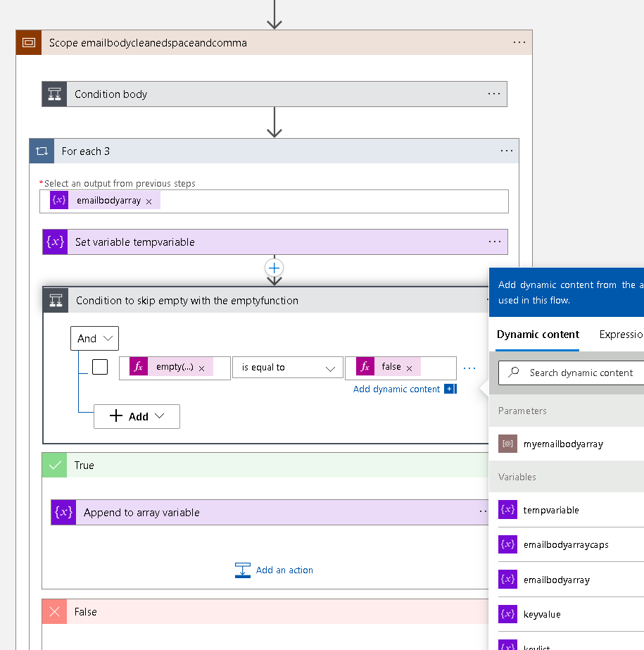
Task: Open Condition body action icon
Action: tap(54, 94)
